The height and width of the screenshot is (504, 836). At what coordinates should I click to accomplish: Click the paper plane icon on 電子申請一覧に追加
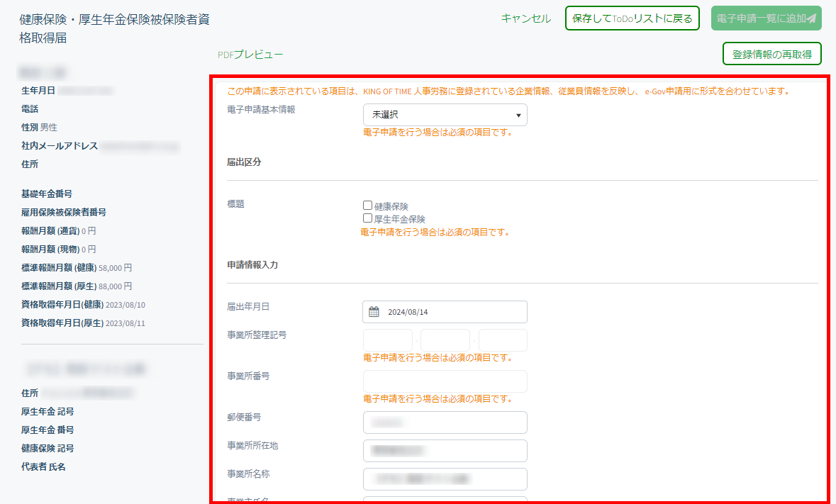click(812, 18)
